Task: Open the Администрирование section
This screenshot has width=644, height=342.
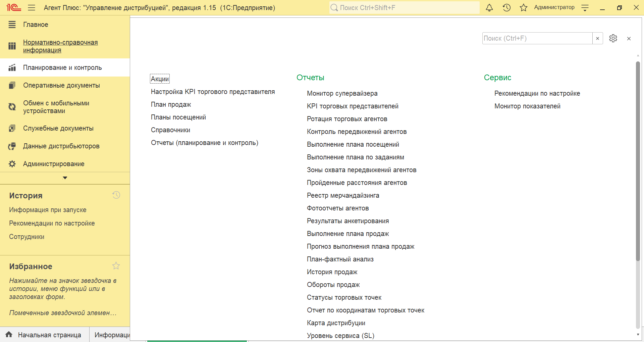Action: coord(54,164)
